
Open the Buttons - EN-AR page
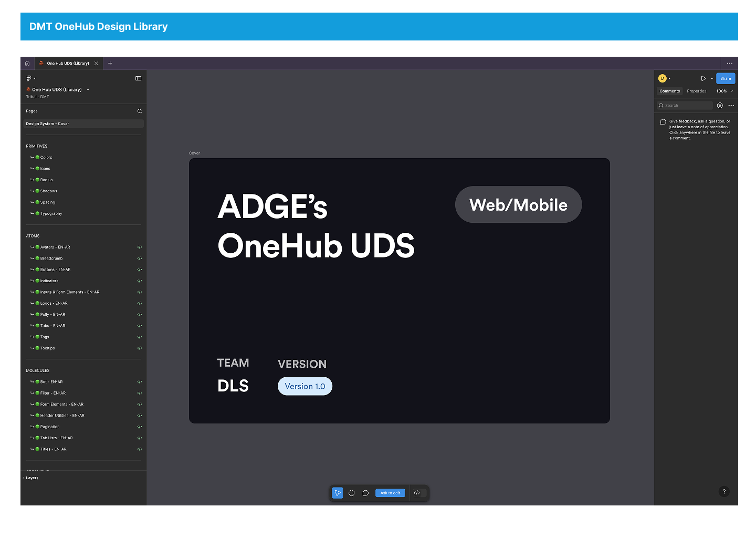click(55, 270)
